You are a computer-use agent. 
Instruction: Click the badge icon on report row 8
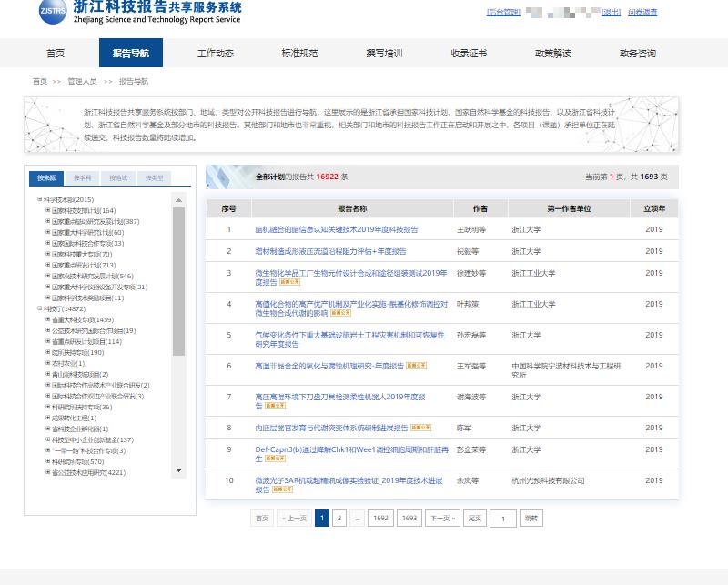[420, 426]
